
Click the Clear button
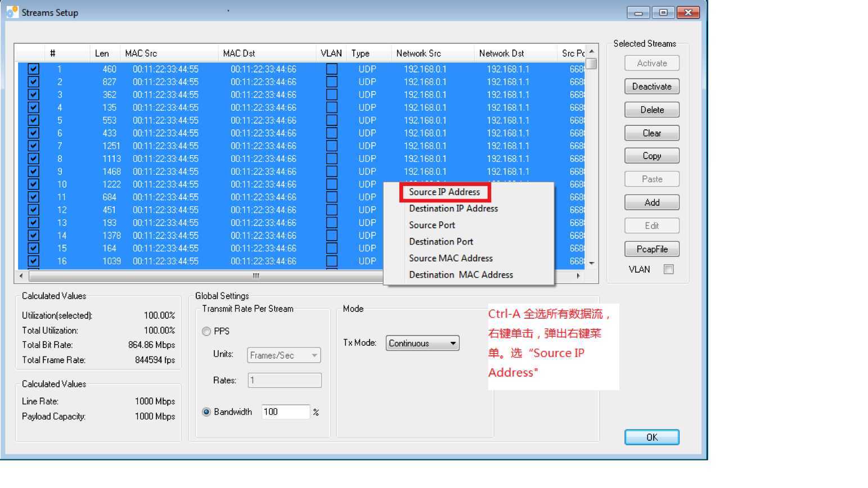(651, 133)
